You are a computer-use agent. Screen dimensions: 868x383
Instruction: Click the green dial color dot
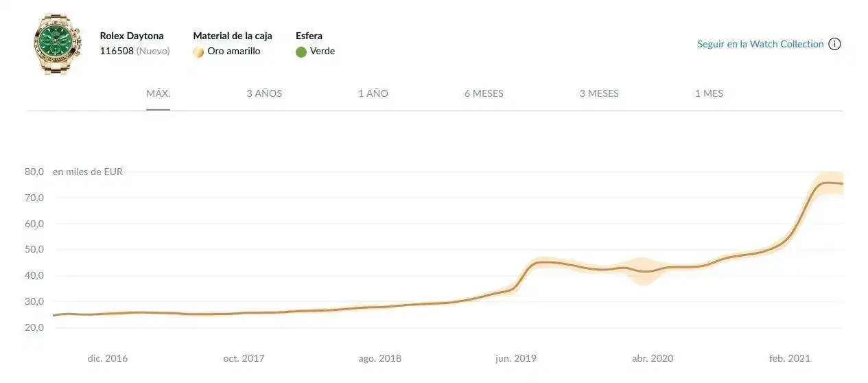click(x=301, y=51)
